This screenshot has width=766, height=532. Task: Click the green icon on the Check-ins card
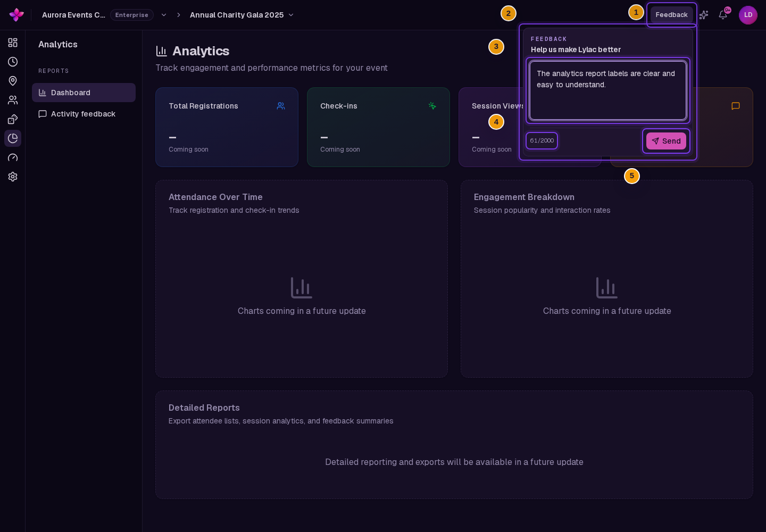coord(432,106)
